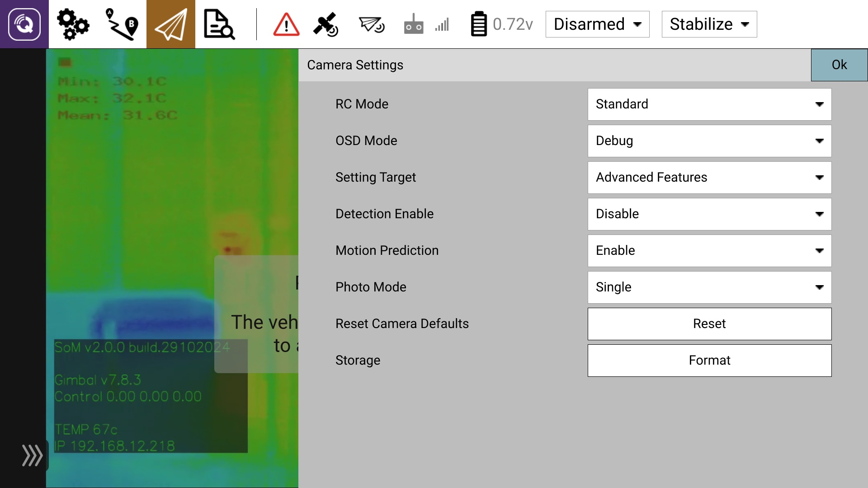Image resolution: width=868 pixels, height=488 pixels.
Task: Click Ok to close Camera Settings
Action: coord(839,65)
